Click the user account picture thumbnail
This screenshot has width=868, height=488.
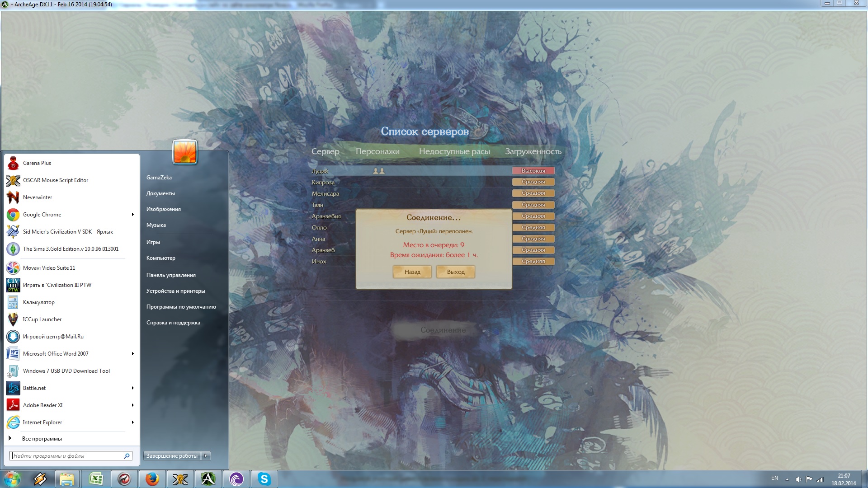tap(184, 152)
